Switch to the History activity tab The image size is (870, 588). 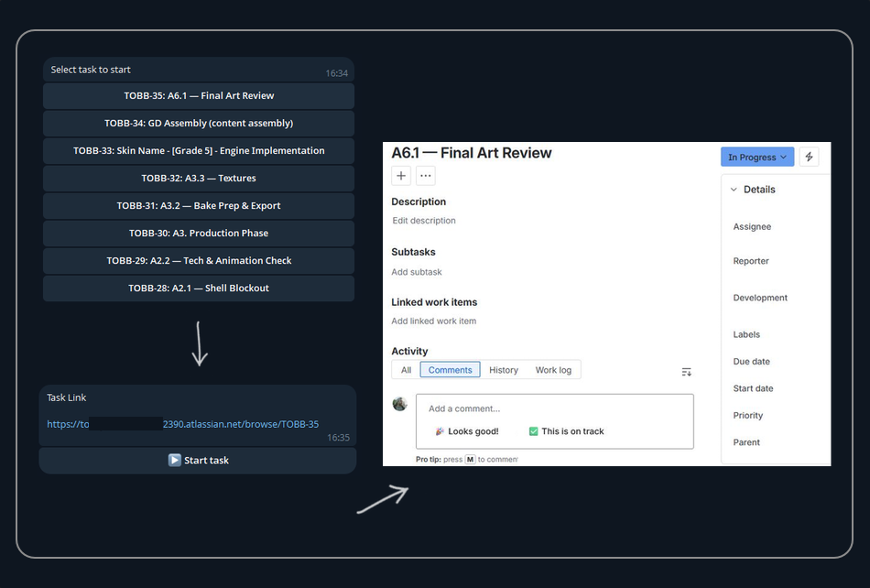click(504, 370)
